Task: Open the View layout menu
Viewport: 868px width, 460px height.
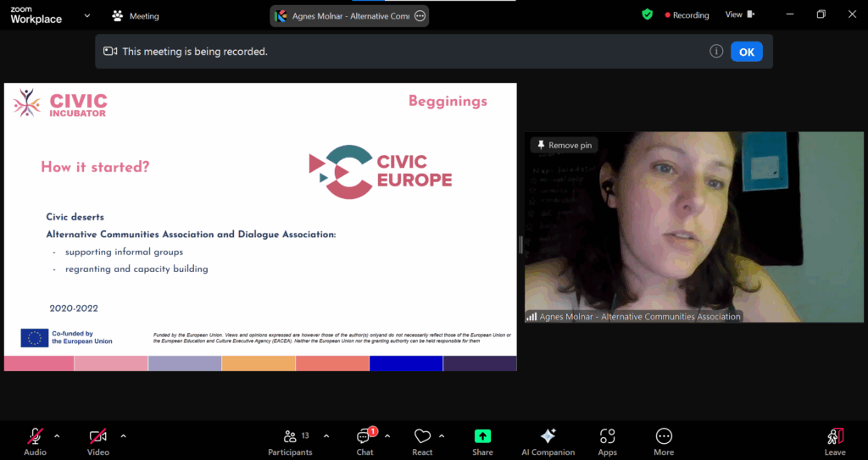Action: pos(737,14)
